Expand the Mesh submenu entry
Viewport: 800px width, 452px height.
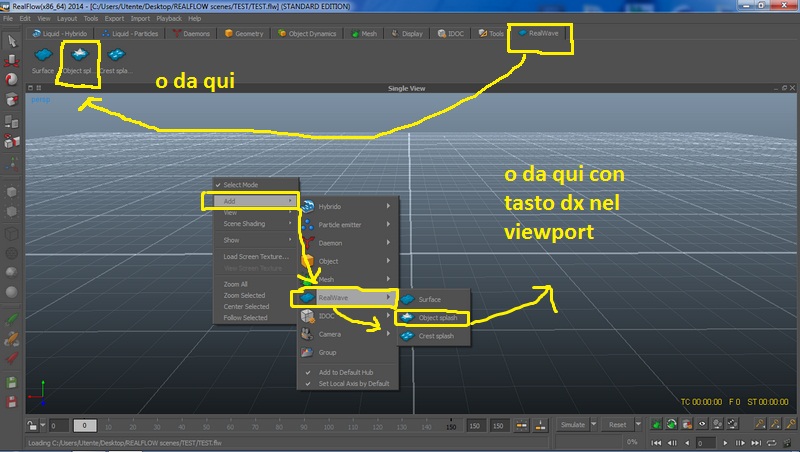click(x=348, y=279)
